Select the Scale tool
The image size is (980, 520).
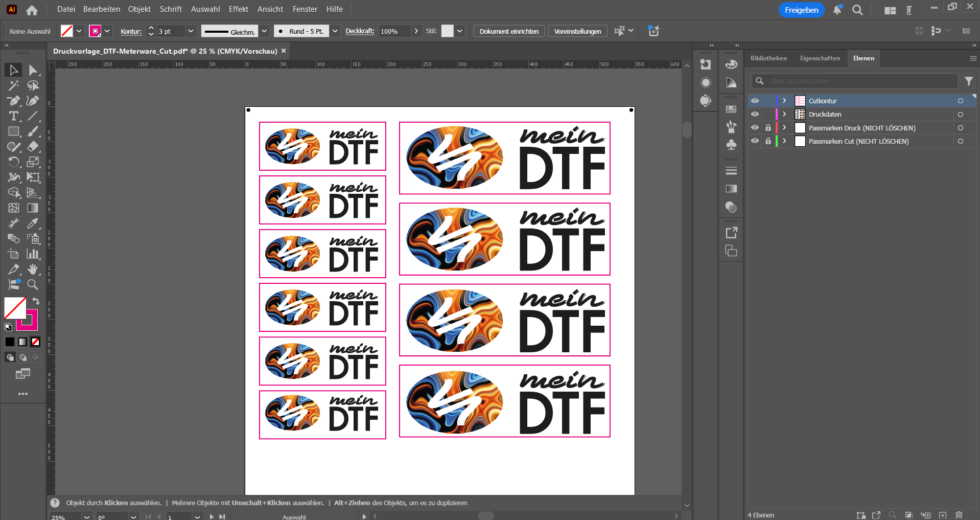(x=33, y=162)
